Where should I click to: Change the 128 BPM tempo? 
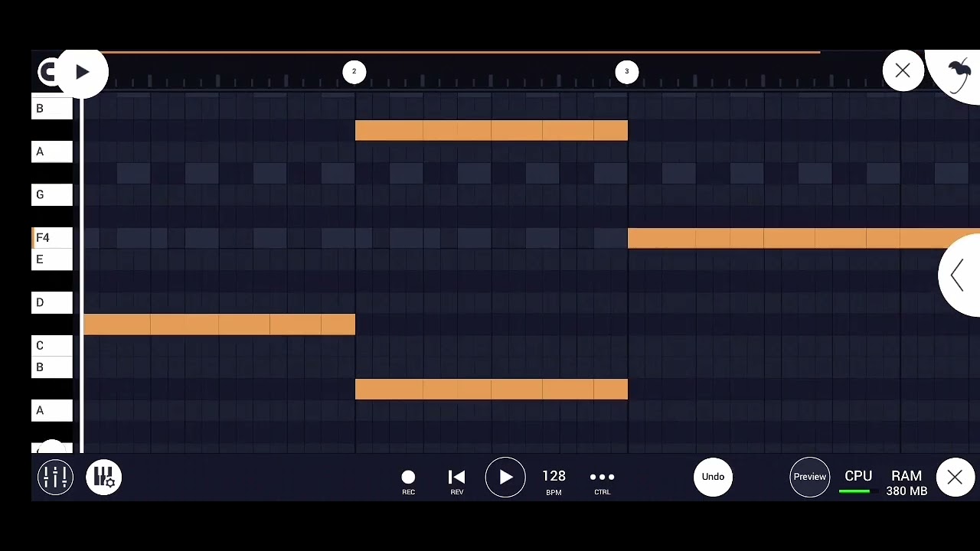click(554, 482)
